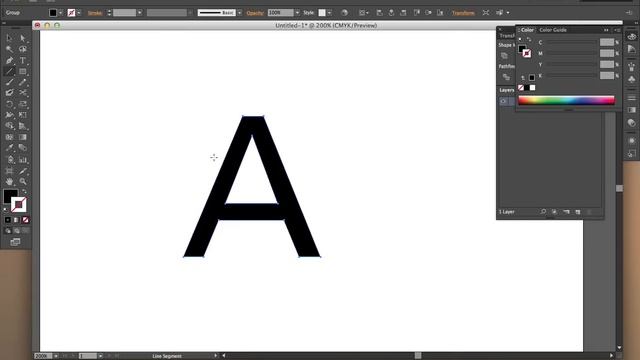
Task: Select the Paintbrush tool
Action: click(x=9, y=82)
